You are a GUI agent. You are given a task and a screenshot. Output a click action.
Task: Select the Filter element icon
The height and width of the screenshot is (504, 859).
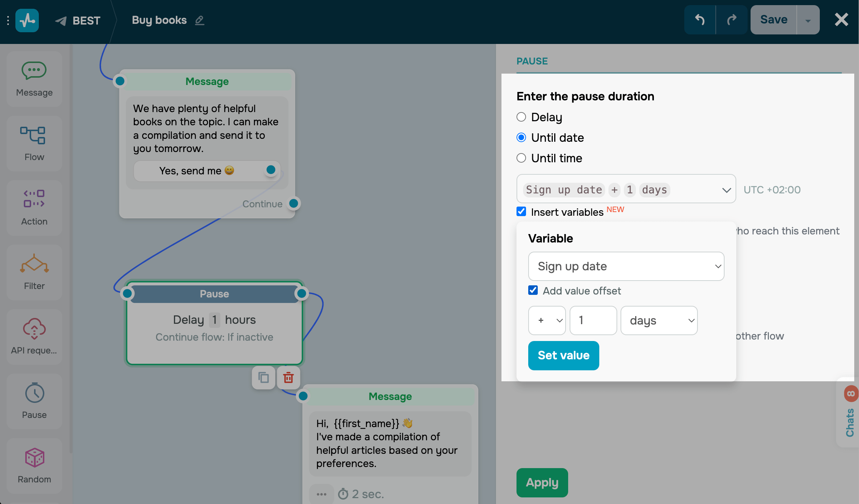[x=34, y=264]
